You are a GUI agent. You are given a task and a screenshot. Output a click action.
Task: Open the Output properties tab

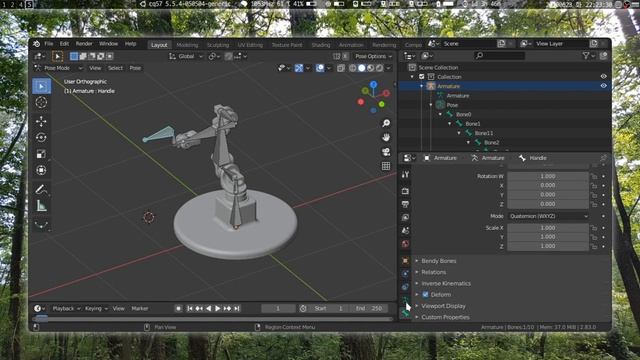(x=405, y=204)
